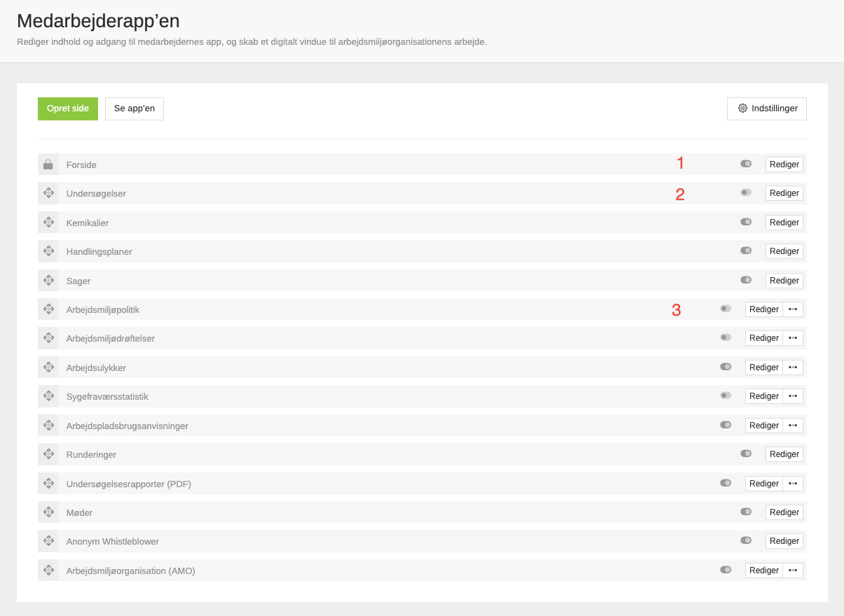This screenshot has height=616, width=844.
Task: Click the move handle for Arbejdspladsbrugsanvisninger
Action: pos(48,426)
